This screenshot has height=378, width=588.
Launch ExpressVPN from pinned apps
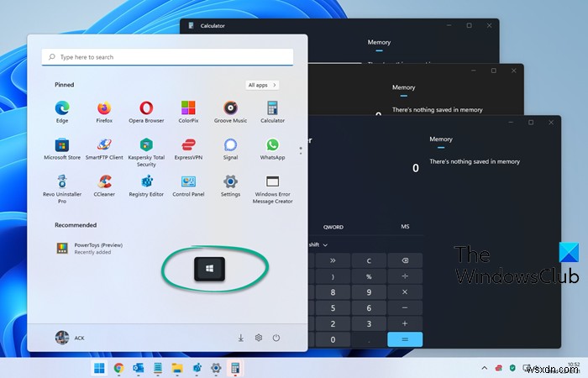point(188,149)
